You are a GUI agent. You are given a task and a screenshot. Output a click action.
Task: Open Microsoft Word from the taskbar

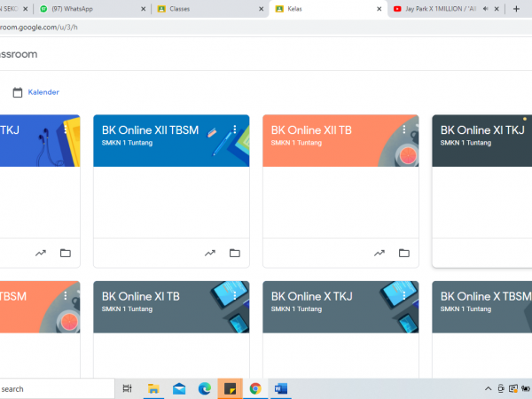coord(280,388)
